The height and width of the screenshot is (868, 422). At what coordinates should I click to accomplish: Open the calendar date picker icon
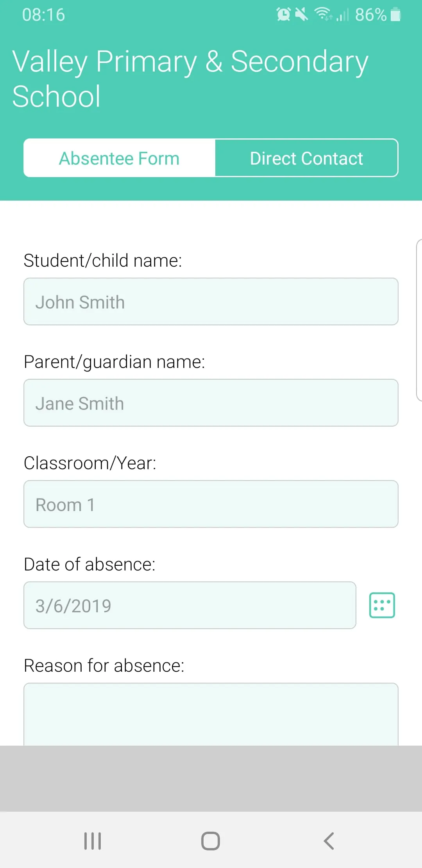(382, 605)
